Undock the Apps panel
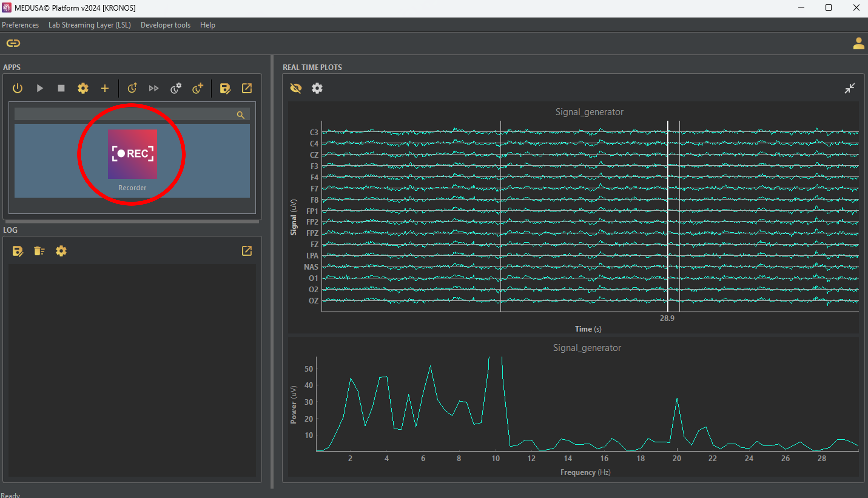Image resolution: width=868 pixels, height=498 pixels. [247, 89]
